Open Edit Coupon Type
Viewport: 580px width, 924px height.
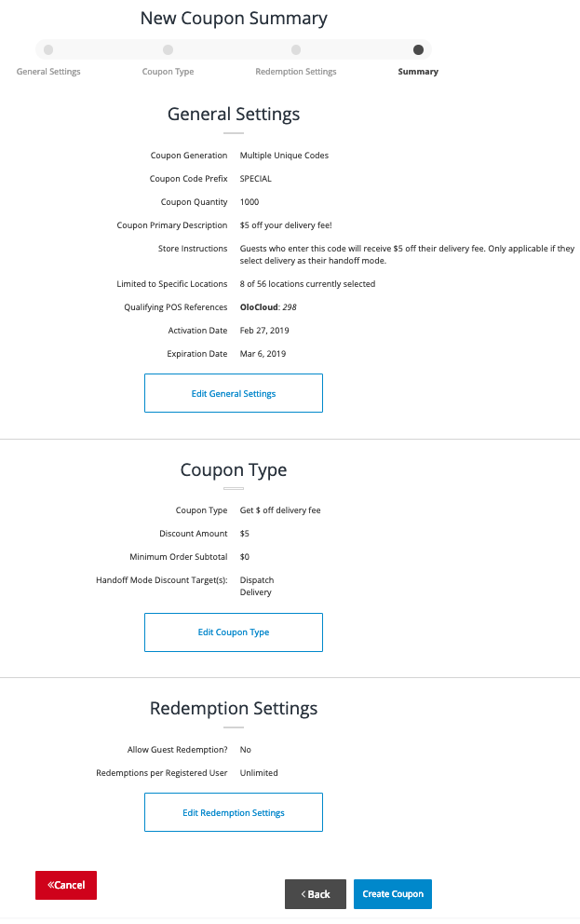234,632
